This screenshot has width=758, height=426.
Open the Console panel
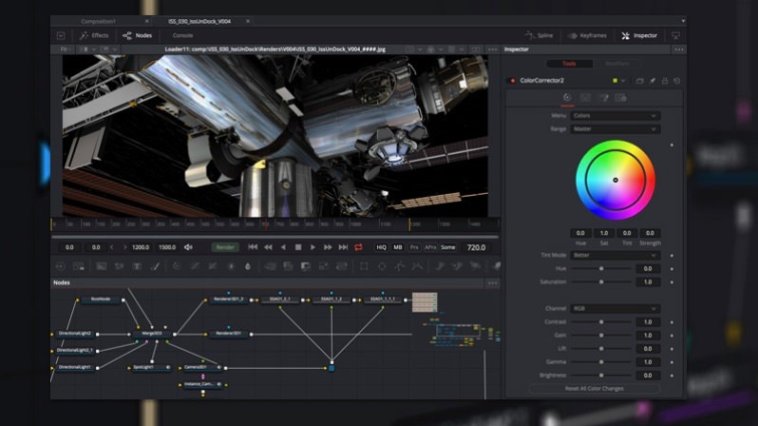pyautogui.click(x=183, y=35)
